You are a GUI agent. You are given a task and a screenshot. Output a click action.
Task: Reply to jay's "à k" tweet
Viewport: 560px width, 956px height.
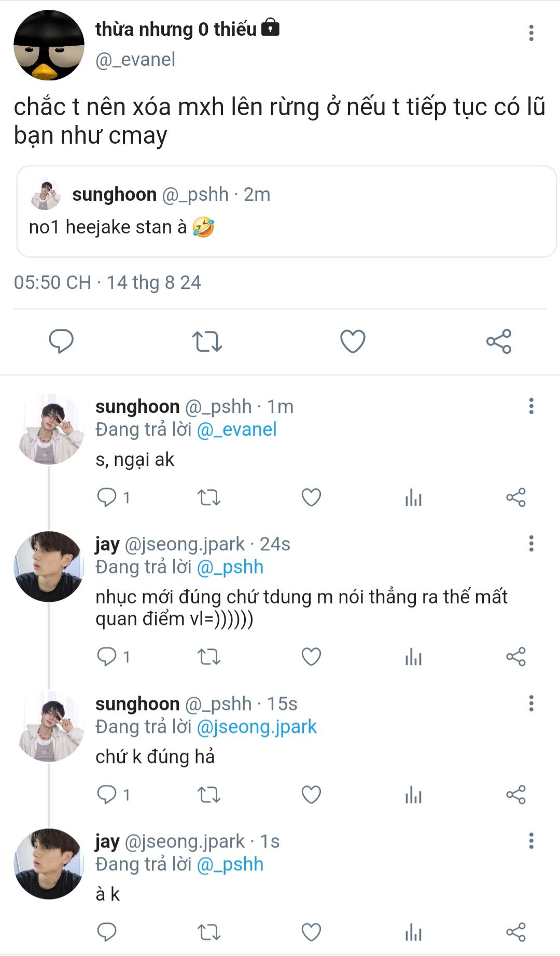tap(107, 932)
